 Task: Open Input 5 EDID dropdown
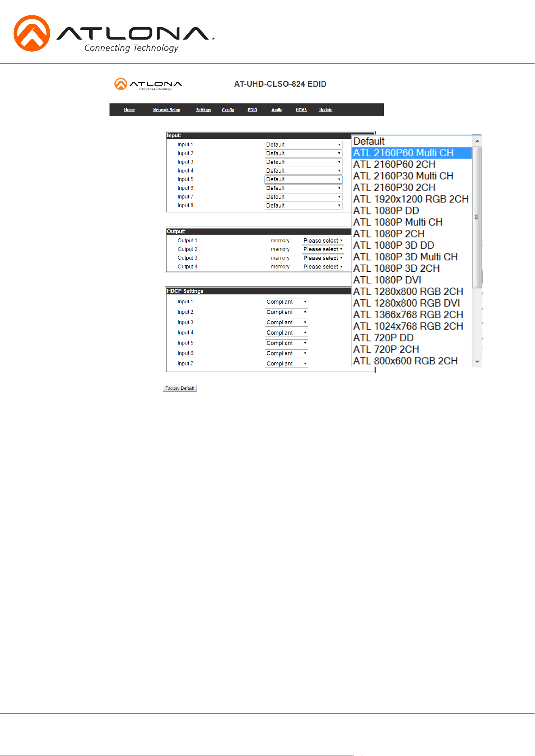coord(303,179)
